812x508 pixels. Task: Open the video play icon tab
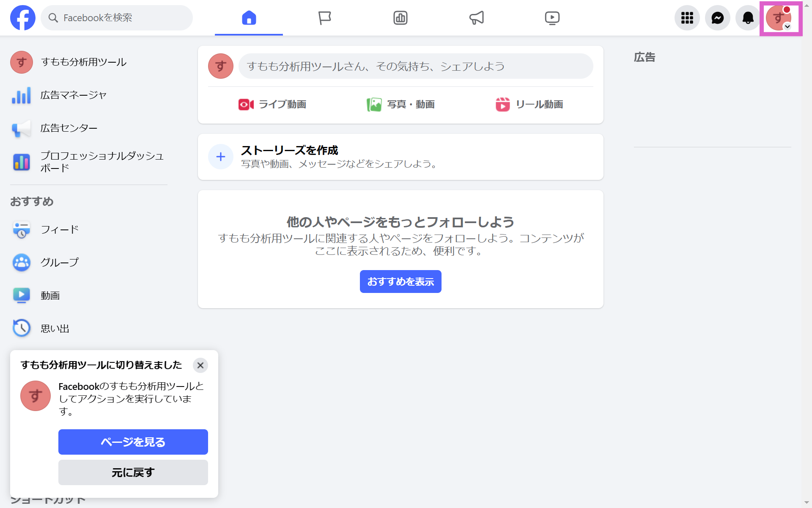coord(552,18)
